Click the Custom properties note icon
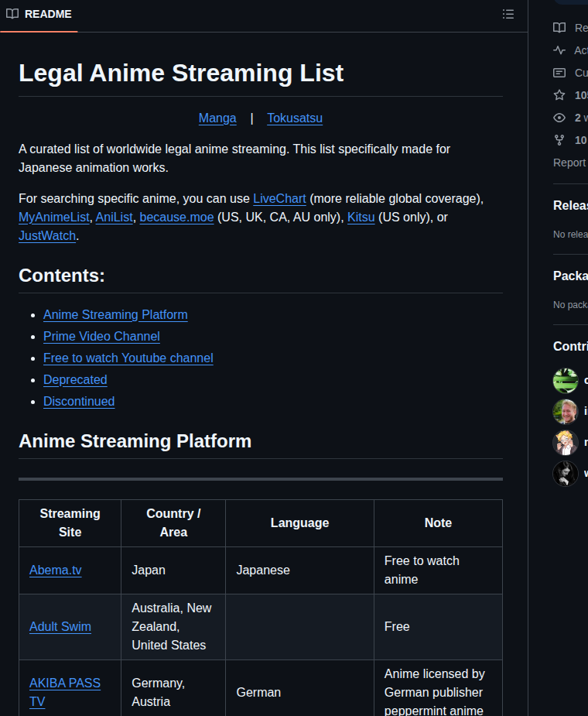Screen dimensions: 588x716 coord(559,73)
